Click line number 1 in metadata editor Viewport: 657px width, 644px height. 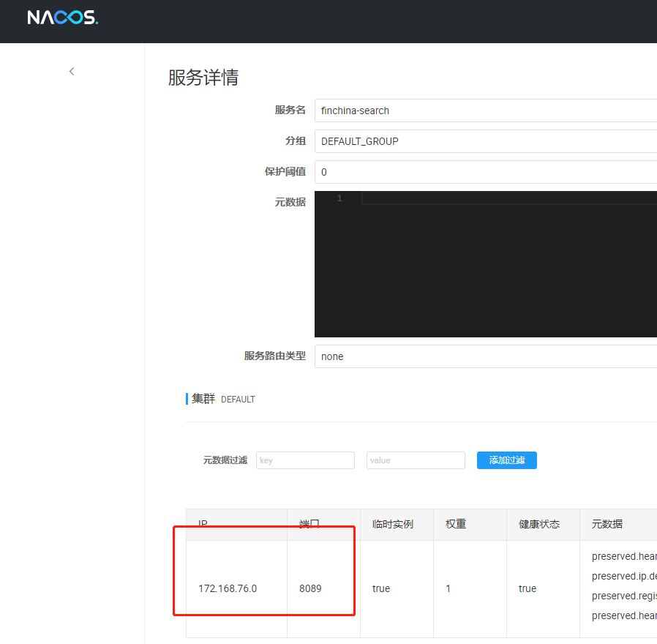tap(339, 198)
